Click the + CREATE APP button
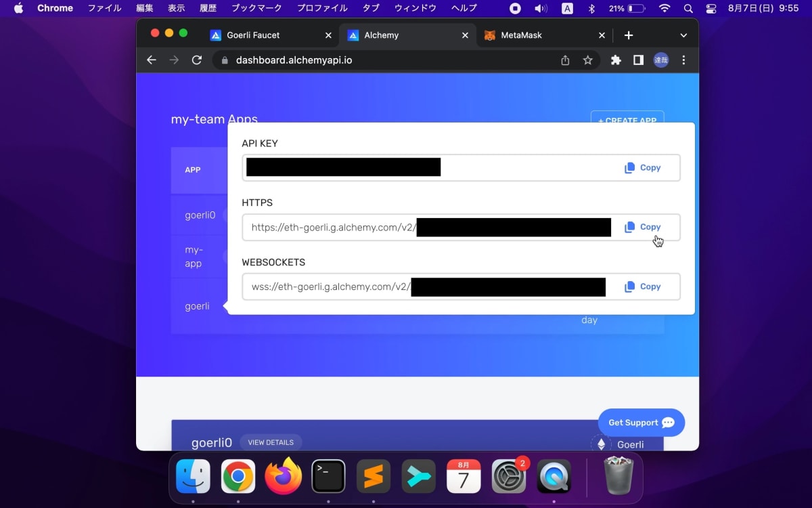This screenshot has width=812, height=508. tap(627, 119)
